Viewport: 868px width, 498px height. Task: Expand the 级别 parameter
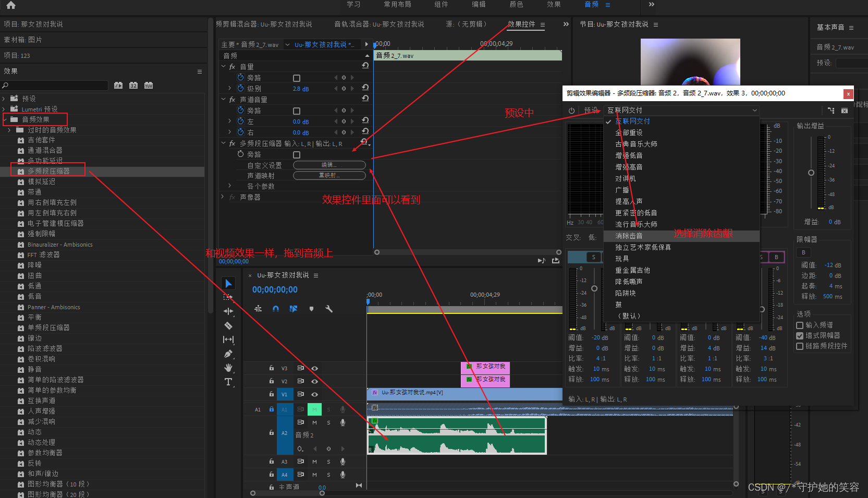[229, 88]
